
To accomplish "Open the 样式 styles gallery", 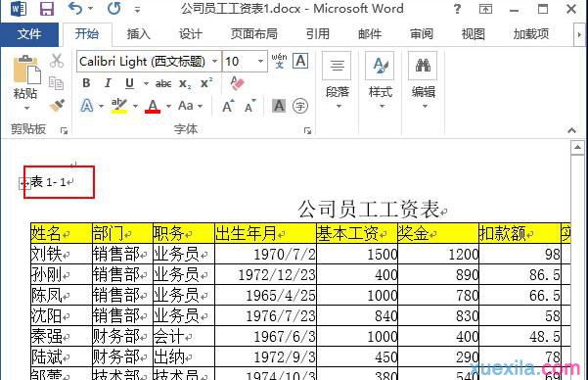I will coord(380,80).
